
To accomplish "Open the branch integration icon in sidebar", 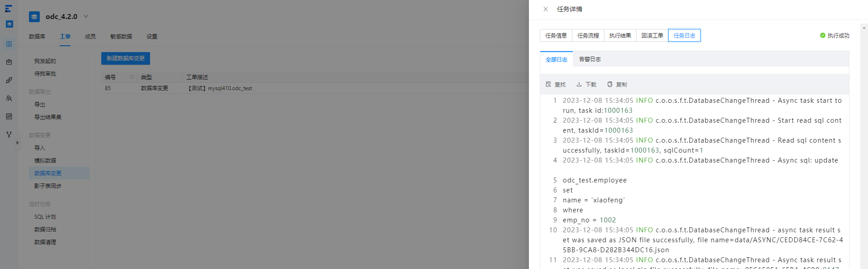I will (x=9, y=134).
